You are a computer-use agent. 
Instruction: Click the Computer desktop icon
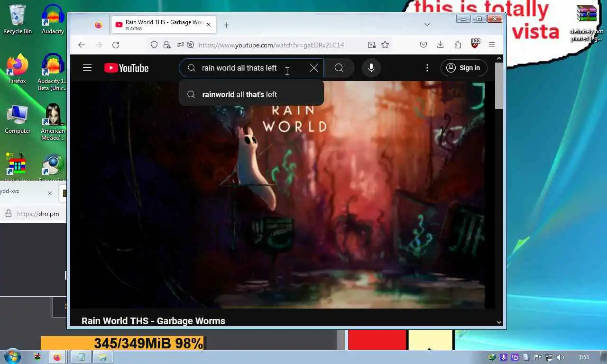(x=18, y=119)
